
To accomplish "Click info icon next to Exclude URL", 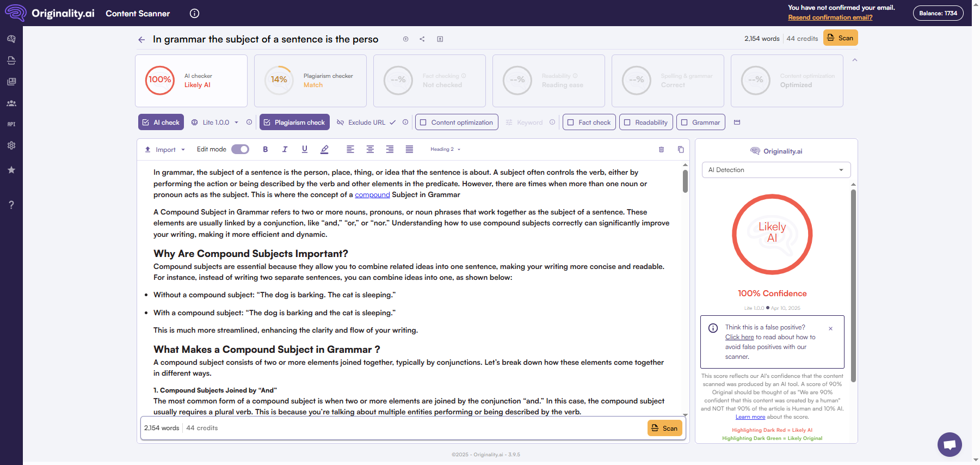I will 405,123.
